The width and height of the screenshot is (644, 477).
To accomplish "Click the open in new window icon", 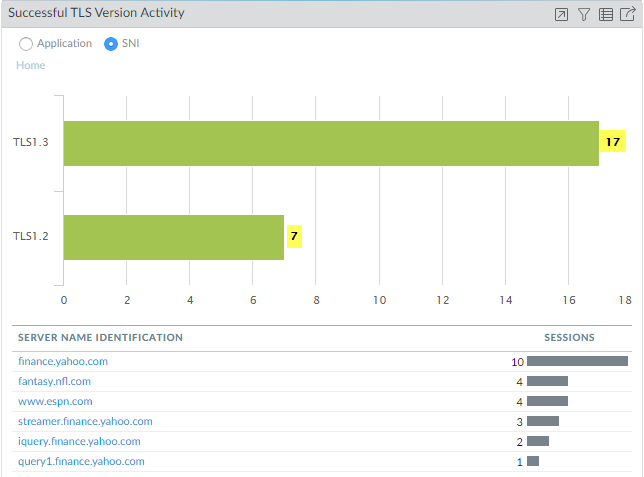I will coord(562,14).
